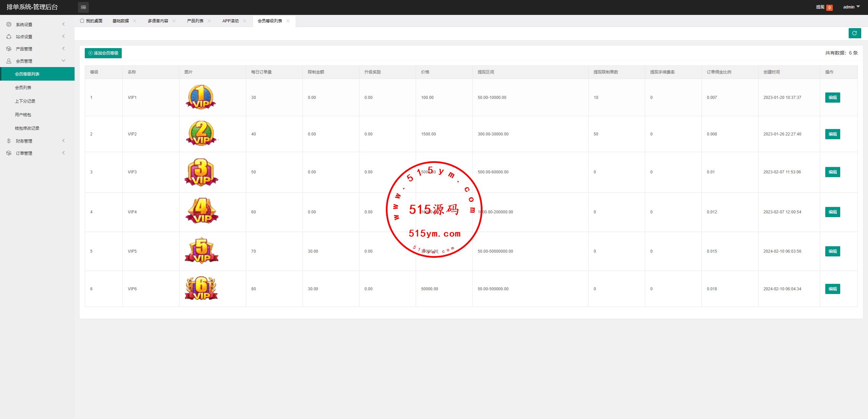Click the 财务管理 dollar icon
Viewport: 868px width, 419px height.
9,141
